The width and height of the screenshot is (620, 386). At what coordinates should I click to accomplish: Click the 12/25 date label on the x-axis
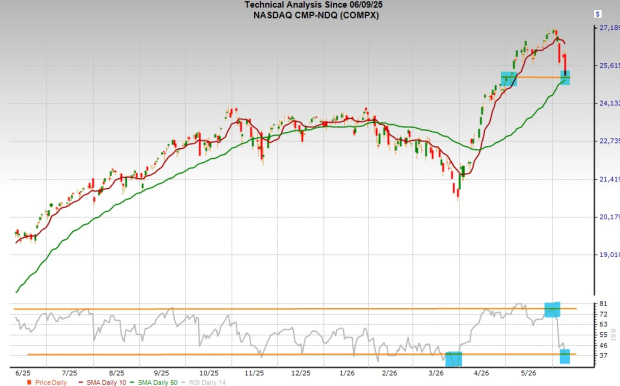tap(301, 373)
